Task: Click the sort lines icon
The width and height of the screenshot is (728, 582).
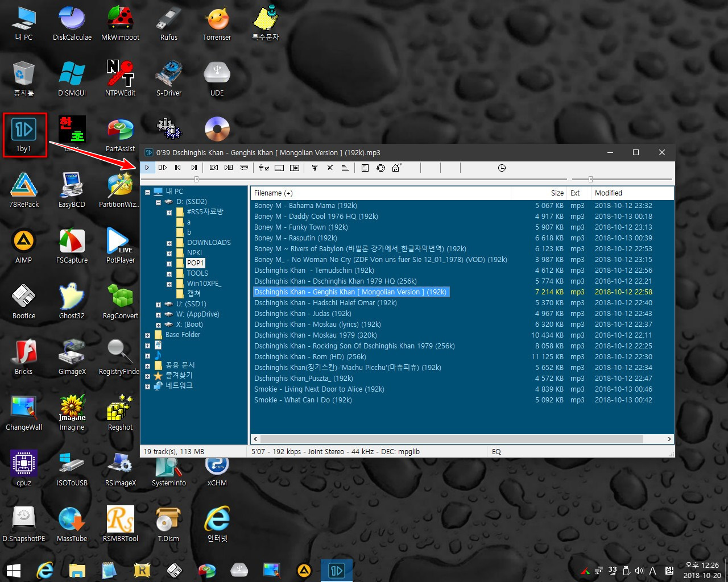Action: pos(345,168)
